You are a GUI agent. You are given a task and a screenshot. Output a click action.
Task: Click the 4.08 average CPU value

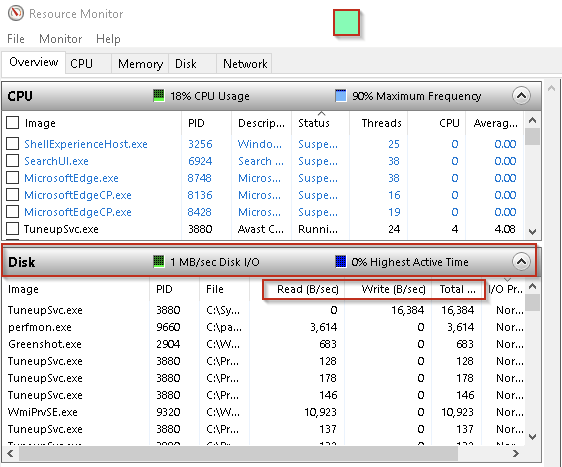[x=505, y=229]
